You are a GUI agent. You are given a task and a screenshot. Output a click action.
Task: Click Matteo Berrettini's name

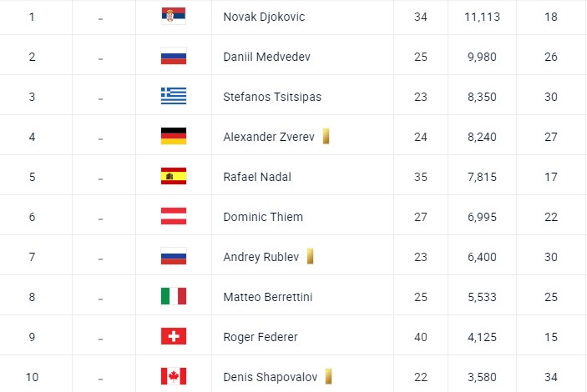[x=268, y=297]
